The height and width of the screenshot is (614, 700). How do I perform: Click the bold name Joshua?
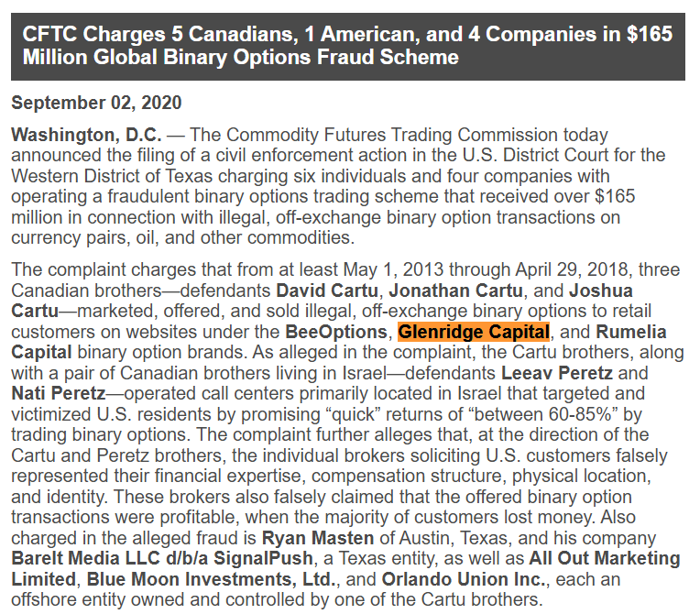pyautogui.click(x=601, y=291)
